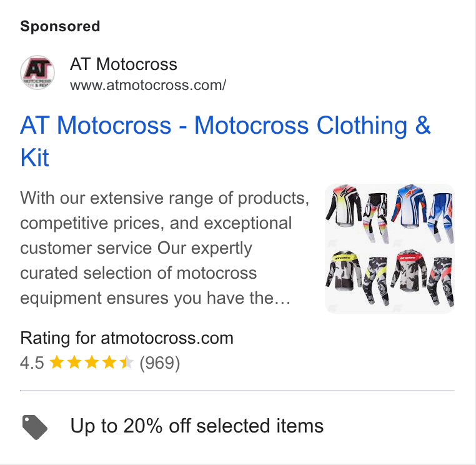Click the 4.5 rating score

coord(32,363)
